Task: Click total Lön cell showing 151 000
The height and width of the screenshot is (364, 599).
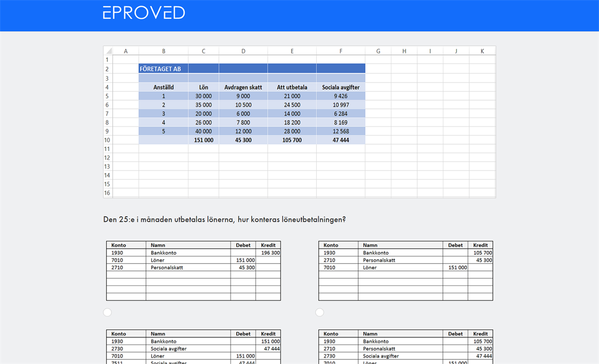Action: coord(203,140)
